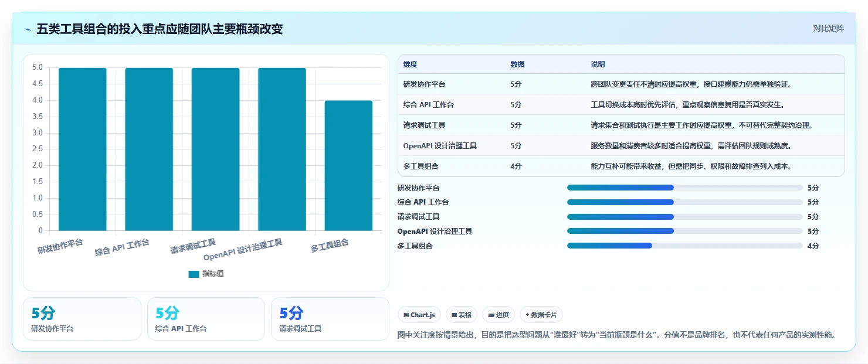Click the sparkle icon in the 数据卡片 chip
The width and height of the screenshot is (868, 364).
click(528, 315)
